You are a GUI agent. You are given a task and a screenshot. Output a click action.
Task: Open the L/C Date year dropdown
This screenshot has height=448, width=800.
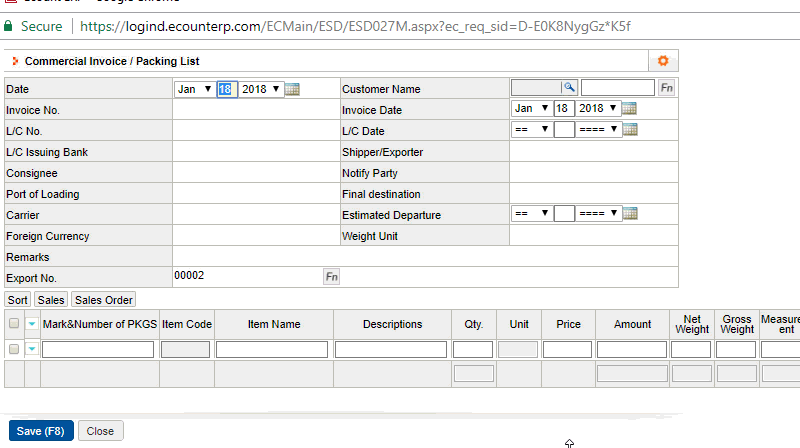598,129
